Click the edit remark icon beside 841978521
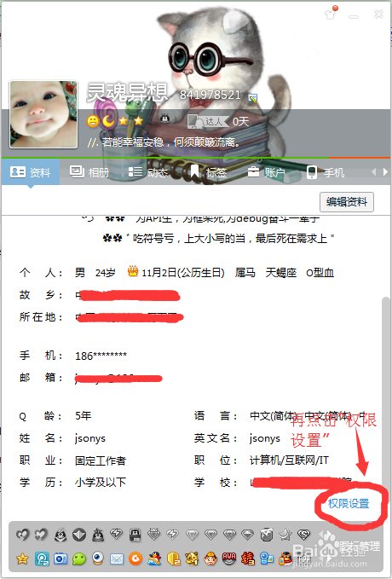 [x=253, y=98]
